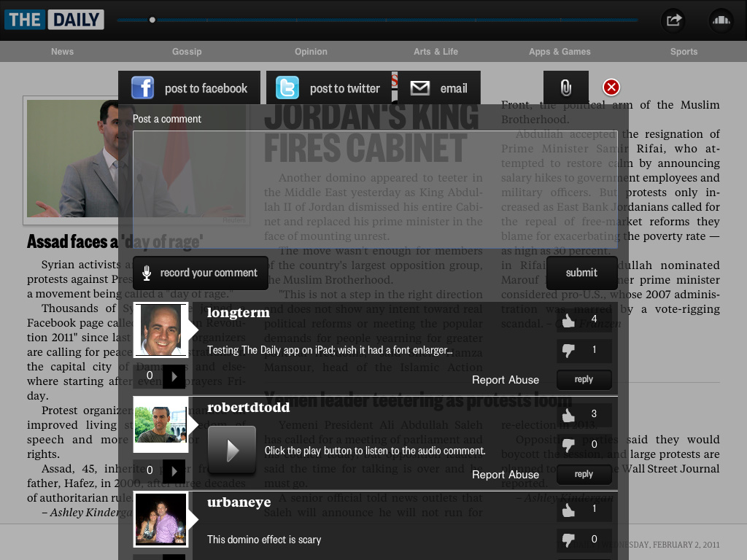This screenshot has width=747, height=560.
Task: Open the Apps & Games section
Action: 560,52
